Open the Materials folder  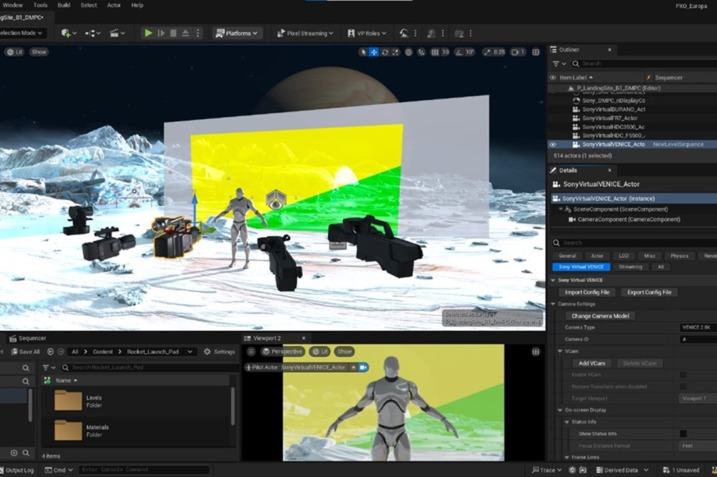(68, 430)
